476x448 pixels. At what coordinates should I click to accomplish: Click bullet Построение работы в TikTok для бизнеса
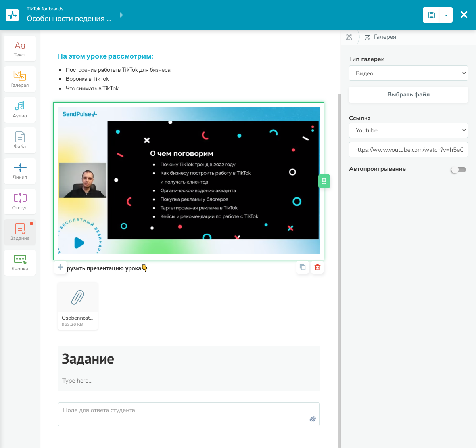click(x=118, y=70)
